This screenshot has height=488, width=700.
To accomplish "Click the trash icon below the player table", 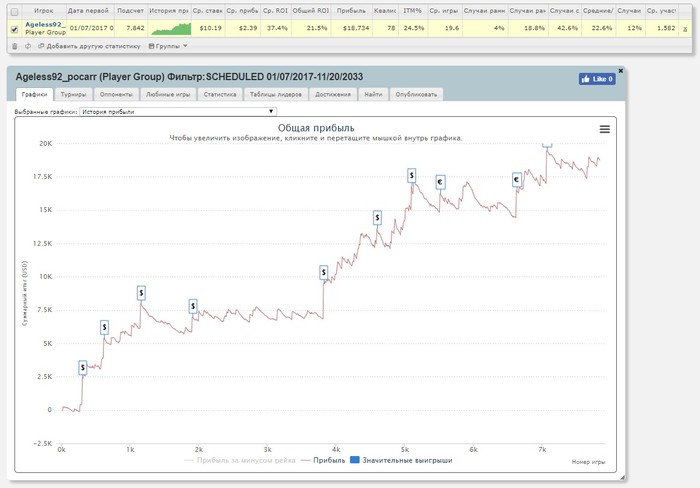I will click(x=14, y=46).
